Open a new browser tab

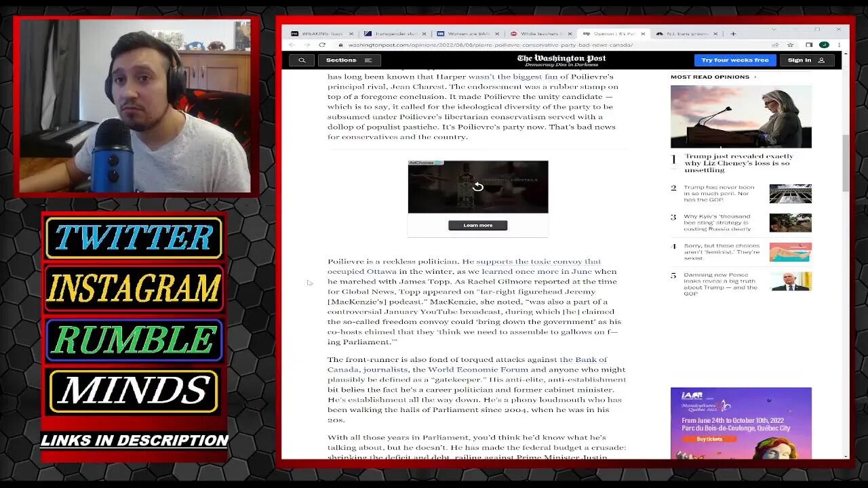[x=733, y=33]
